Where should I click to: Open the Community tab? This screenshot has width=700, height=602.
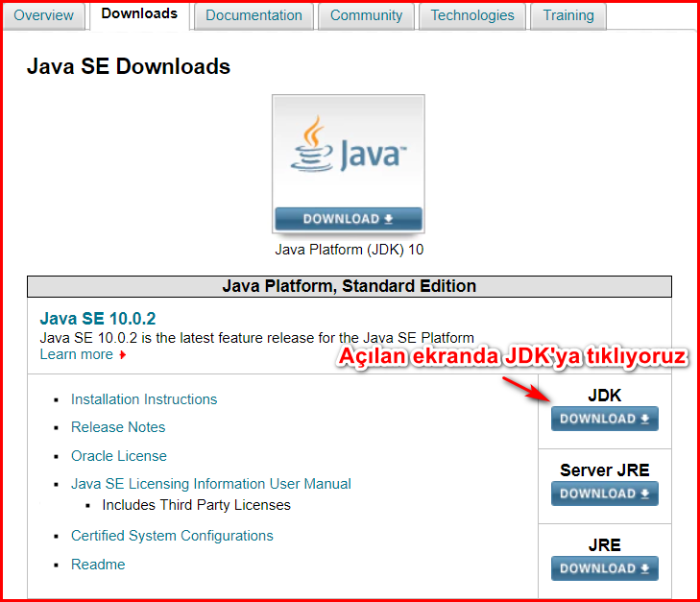[x=366, y=15]
